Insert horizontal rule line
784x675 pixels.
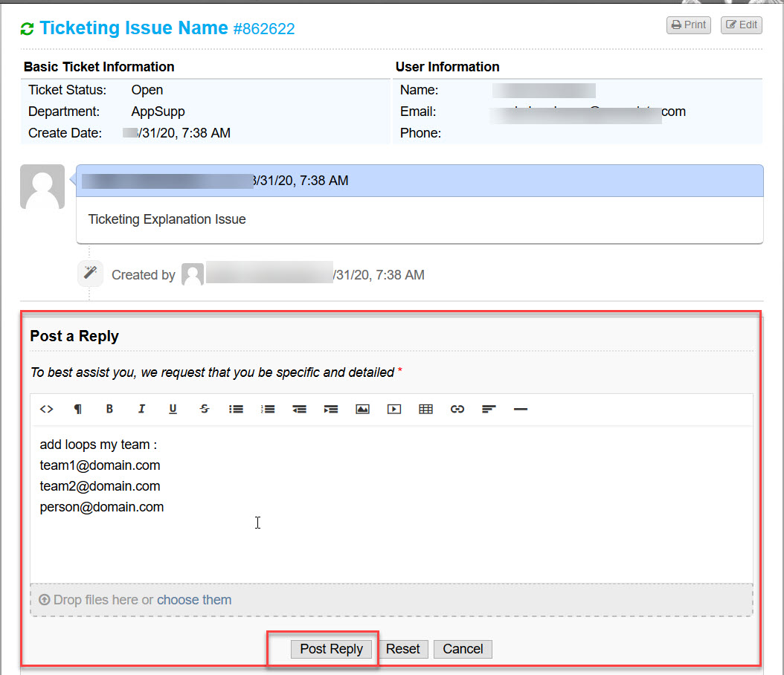tap(521, 409)
